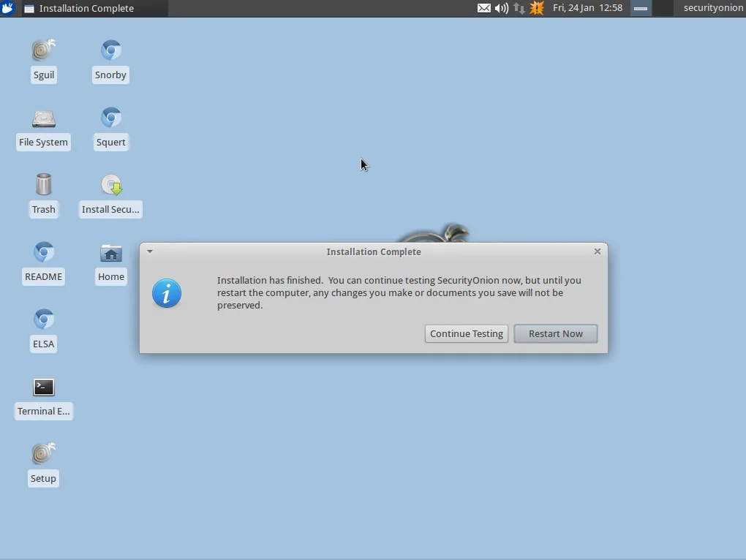Click the Restart Now button

click(x=556, y=333)
